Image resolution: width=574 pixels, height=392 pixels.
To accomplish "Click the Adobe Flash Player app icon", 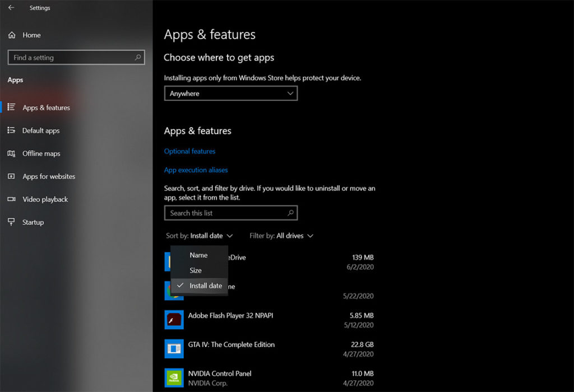I will tap(174, 320).
